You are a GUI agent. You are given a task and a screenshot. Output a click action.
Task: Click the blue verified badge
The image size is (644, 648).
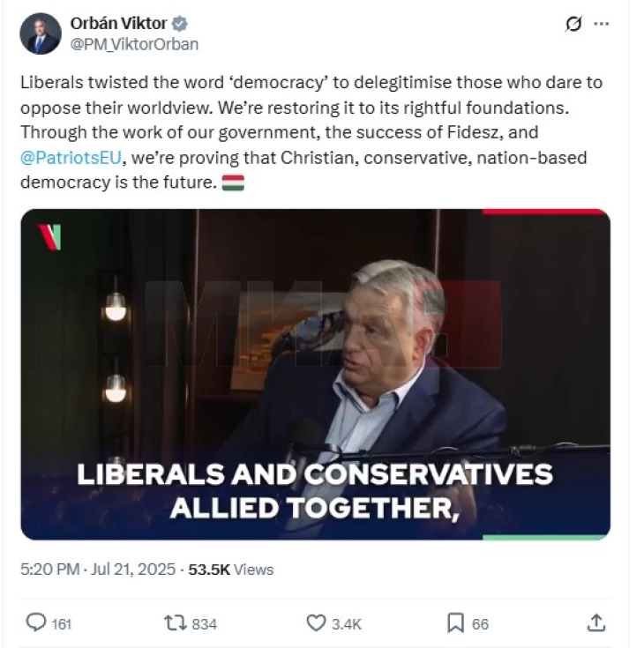181,24
